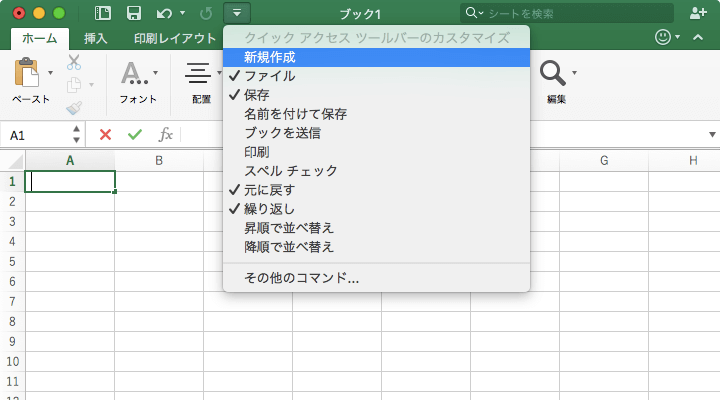Click the undo arrow icon

[x=164, y=13]
